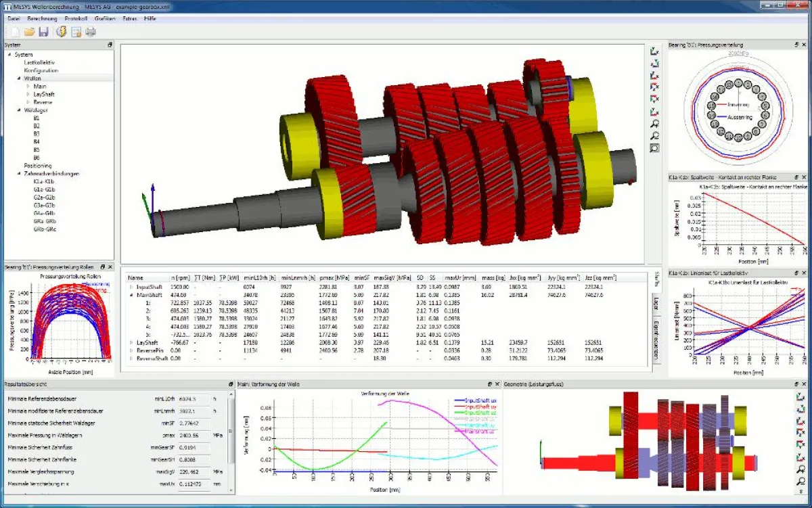
Task: Click the topmost axis view icon beside 3D view
Action: click(x=654, y=51)
